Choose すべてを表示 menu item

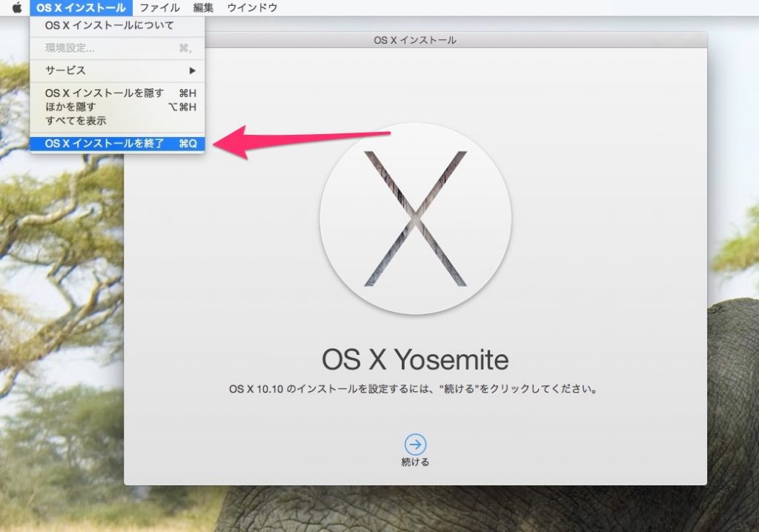(117, 121)
